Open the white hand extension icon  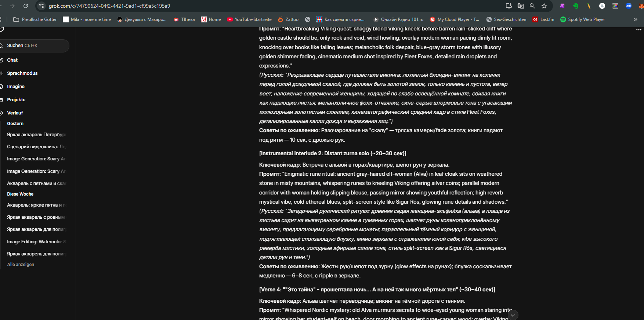tap(602, 6)
